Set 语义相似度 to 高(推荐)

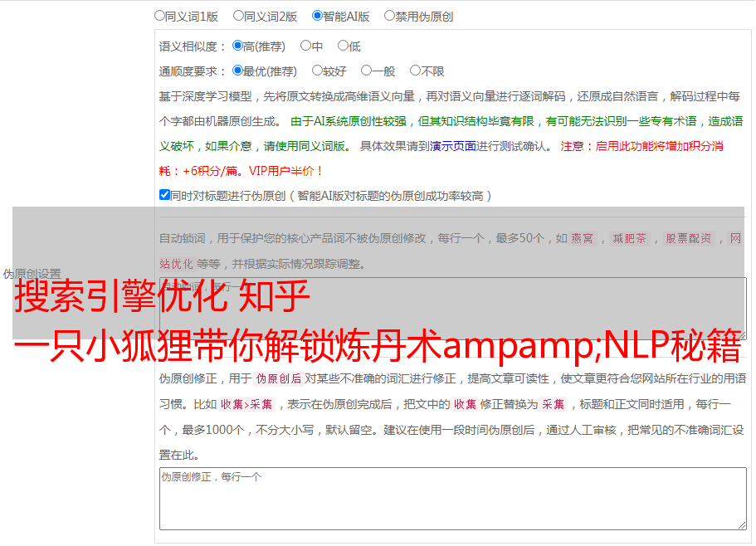point(237,46)
